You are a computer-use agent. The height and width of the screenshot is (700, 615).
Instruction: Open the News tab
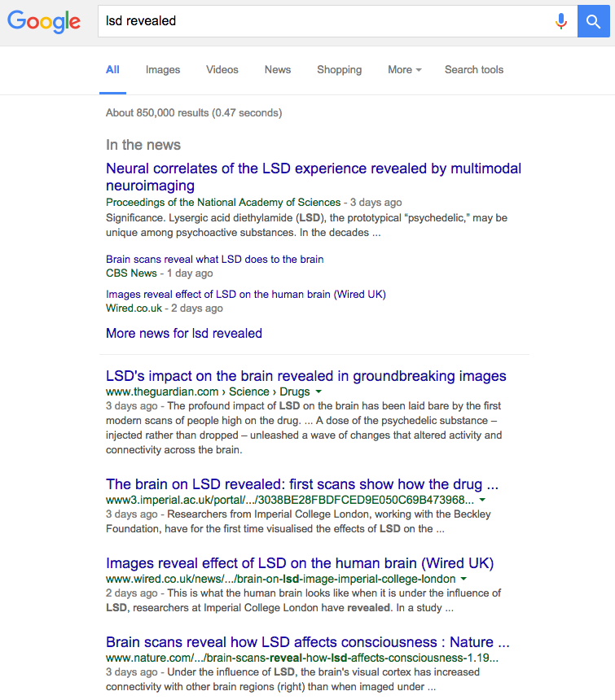coord(277,70)
